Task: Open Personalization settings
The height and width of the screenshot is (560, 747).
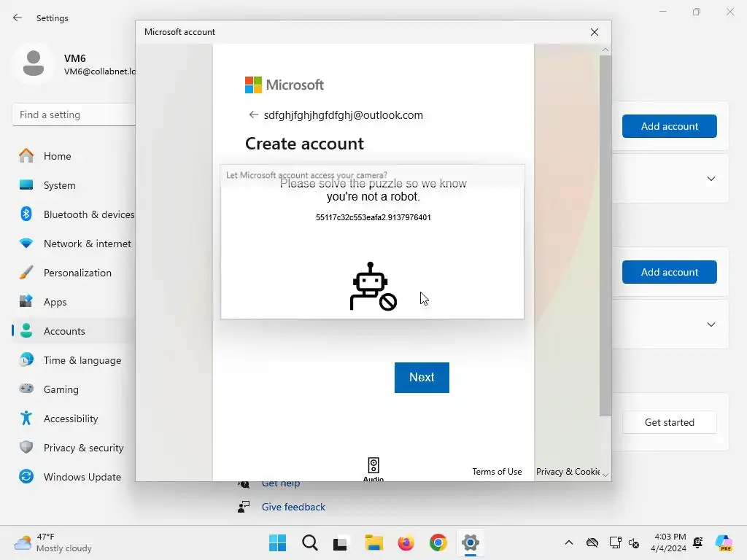Action: point(74,273)
